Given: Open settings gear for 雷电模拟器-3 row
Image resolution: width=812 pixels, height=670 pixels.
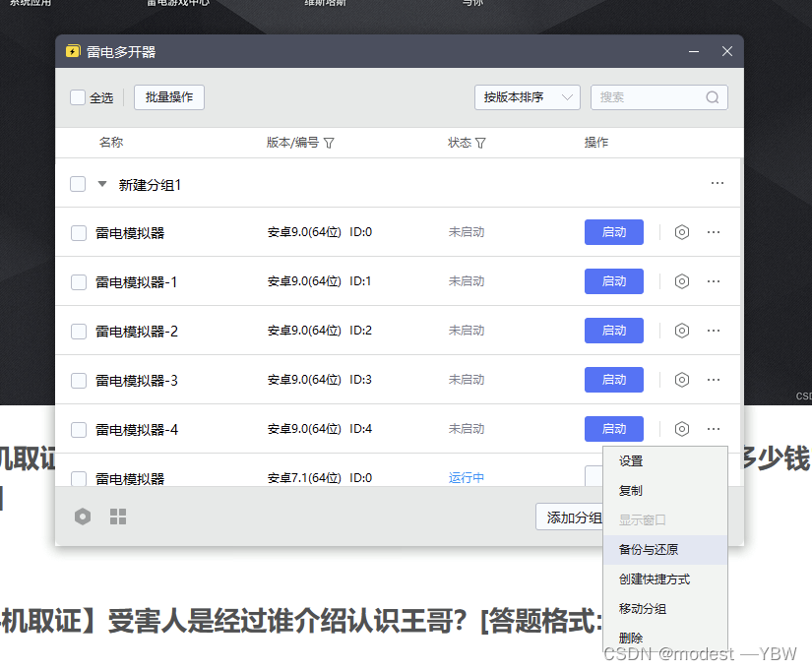Looking at the screenshot, I should (681, 380).
